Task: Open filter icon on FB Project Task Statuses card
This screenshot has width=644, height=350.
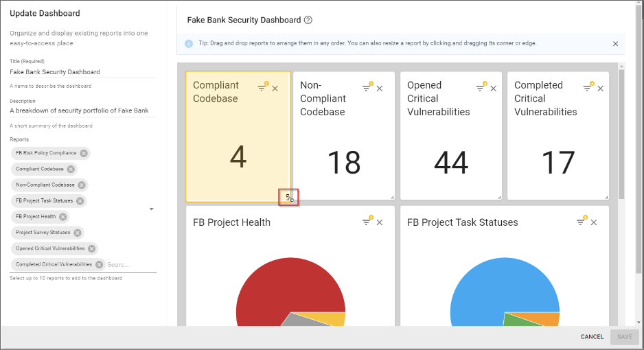Action: tap(581, 222)
